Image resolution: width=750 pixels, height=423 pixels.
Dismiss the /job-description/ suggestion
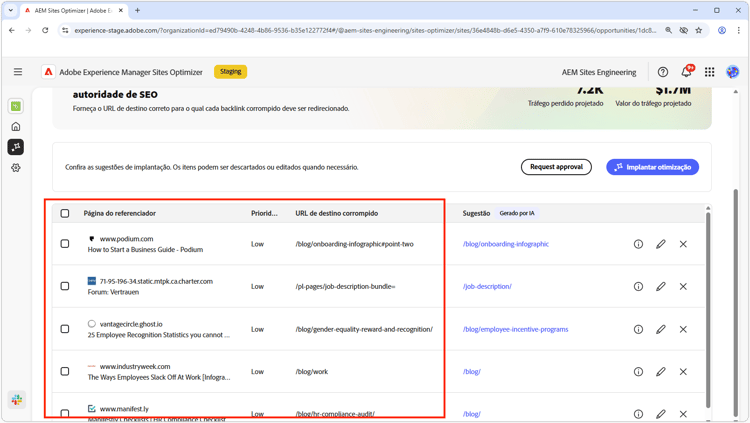click(683, 286)
